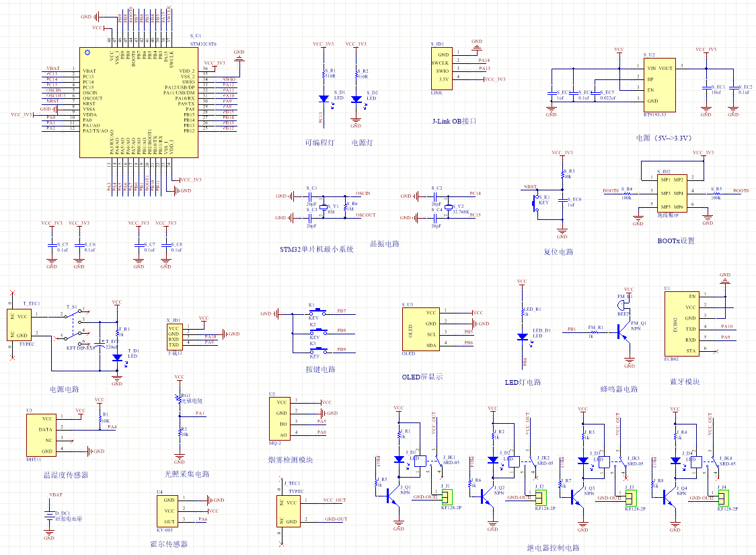The height and width of the screenshot is (555, 756).
Task: Click the "继电器控制电路" section title
Action: 553,548
